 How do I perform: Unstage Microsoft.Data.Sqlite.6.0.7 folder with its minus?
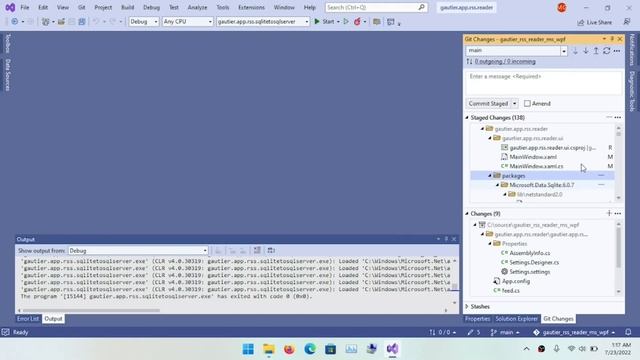click(601, 185)
